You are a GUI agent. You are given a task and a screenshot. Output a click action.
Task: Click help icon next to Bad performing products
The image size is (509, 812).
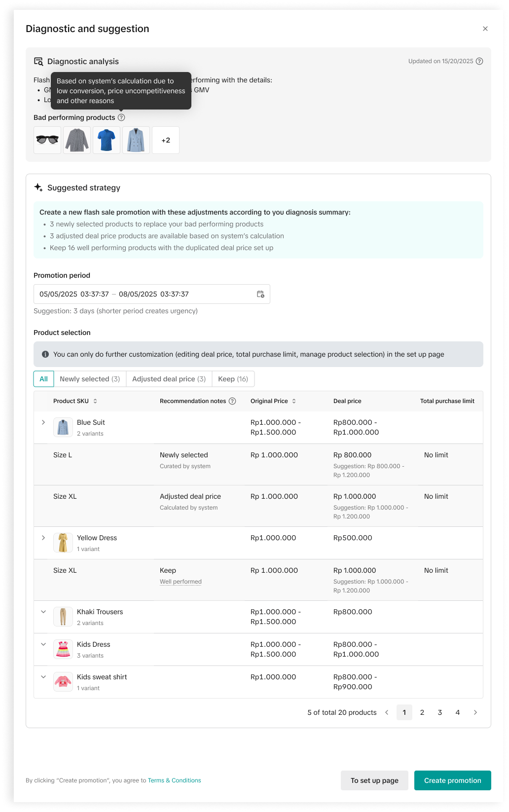click(121, 117)
